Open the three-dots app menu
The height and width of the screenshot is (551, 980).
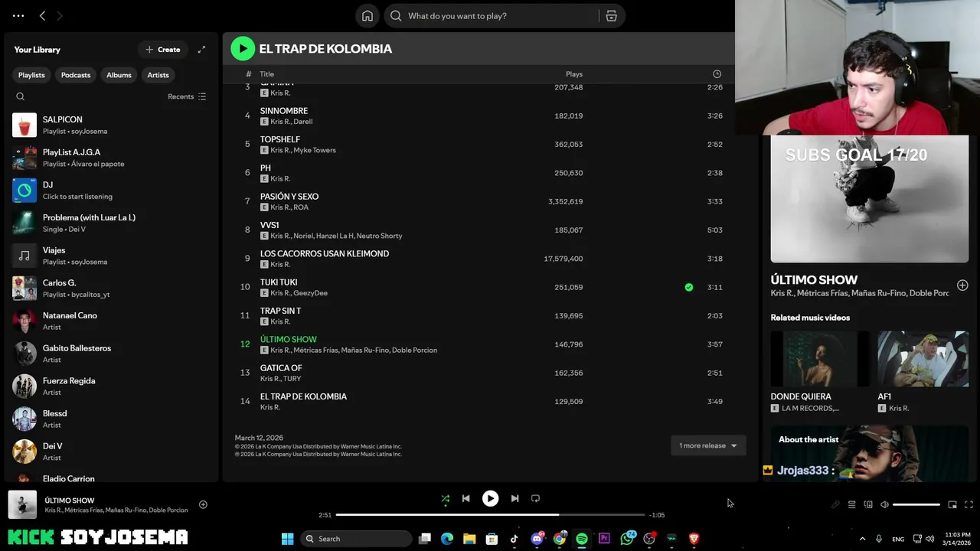click(18, 15)
